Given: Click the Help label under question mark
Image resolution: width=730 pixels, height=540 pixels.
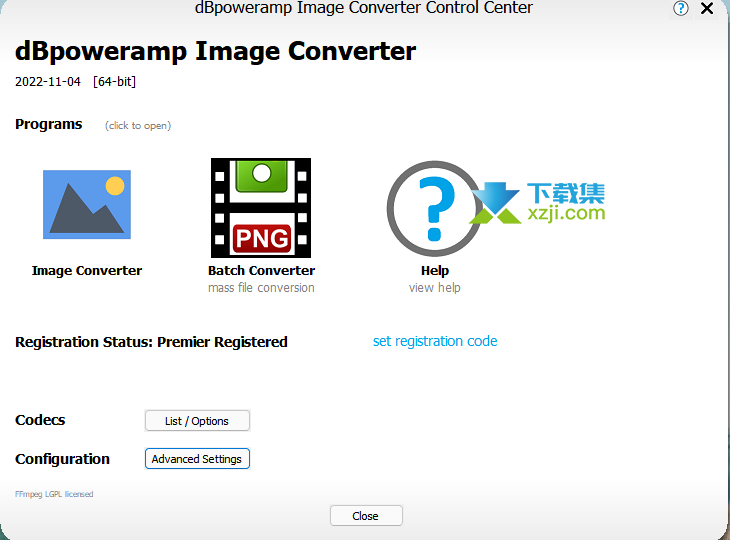Looking at the screenshot, I should (x=435, y=271).
